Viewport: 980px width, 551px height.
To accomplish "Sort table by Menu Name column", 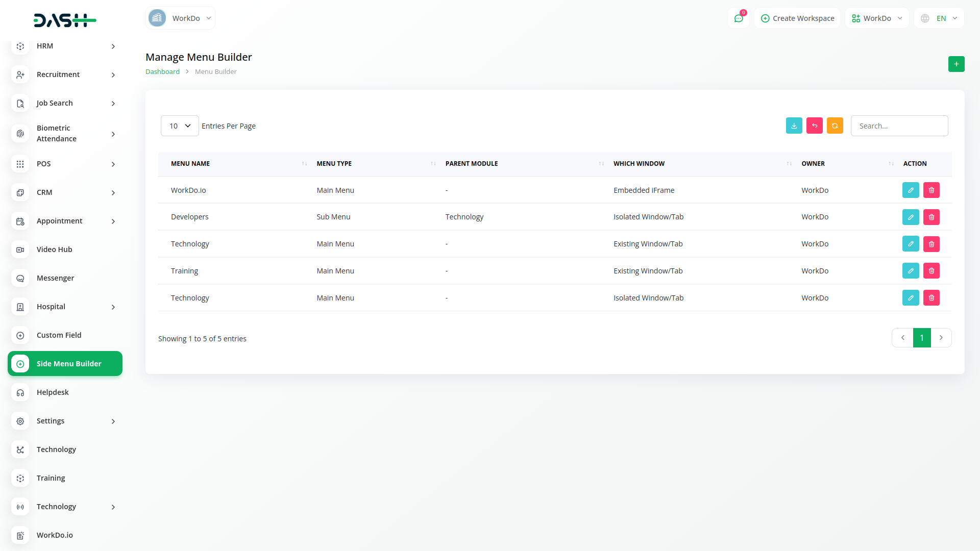I will pos(190,163).
